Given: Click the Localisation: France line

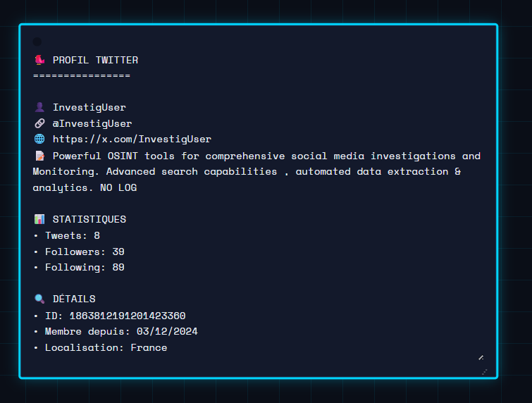Looking at the screenshot, I should point(106,347).
